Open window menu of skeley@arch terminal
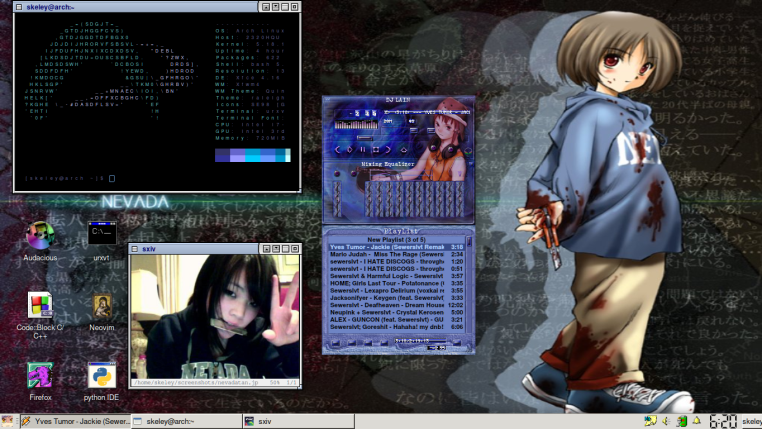762x429 pixels. 19,7
